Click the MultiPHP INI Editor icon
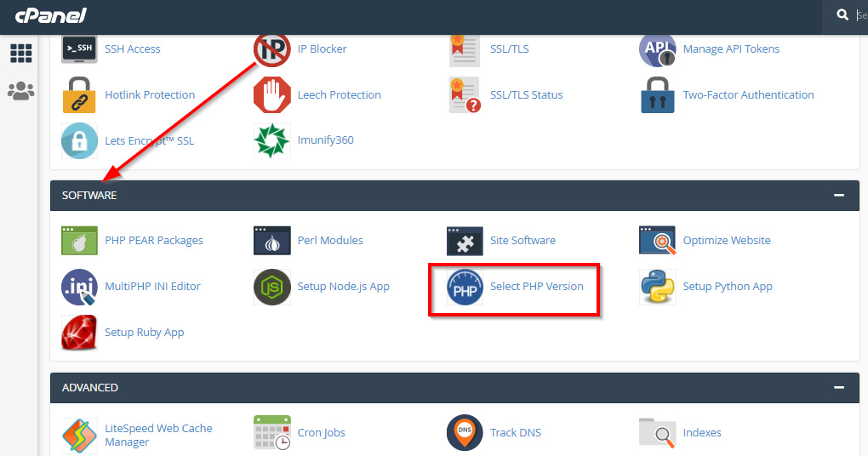The image size is (868, 456). tap(79, 287)
